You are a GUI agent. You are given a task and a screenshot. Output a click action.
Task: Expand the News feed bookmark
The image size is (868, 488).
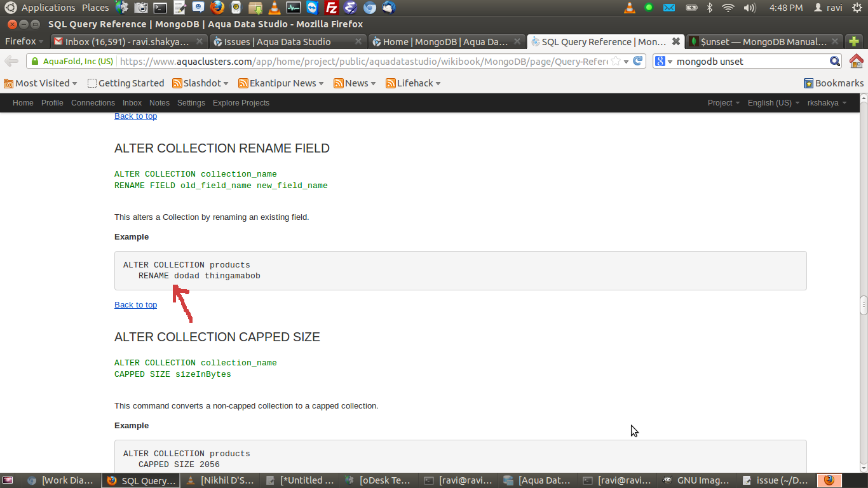tap(355, 83)
